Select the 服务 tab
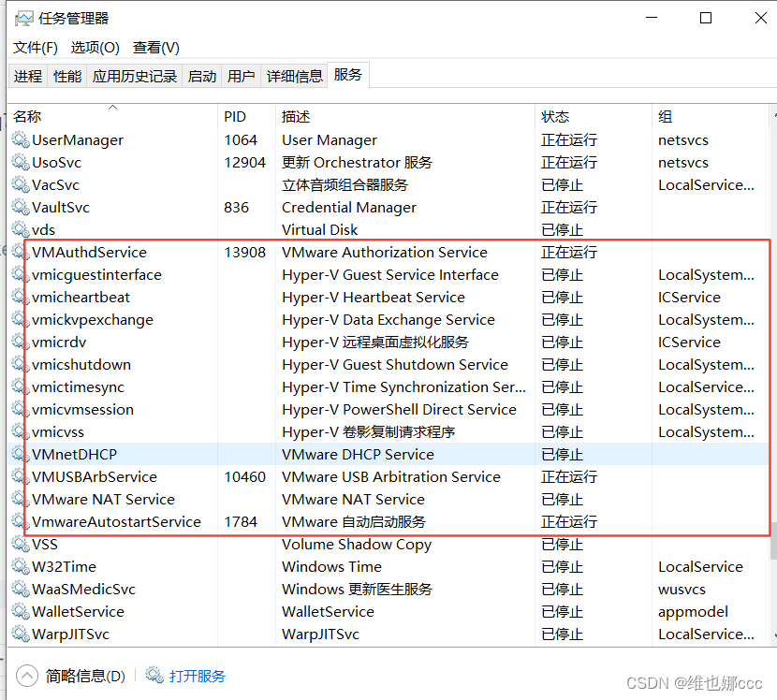 pos(348,75)
